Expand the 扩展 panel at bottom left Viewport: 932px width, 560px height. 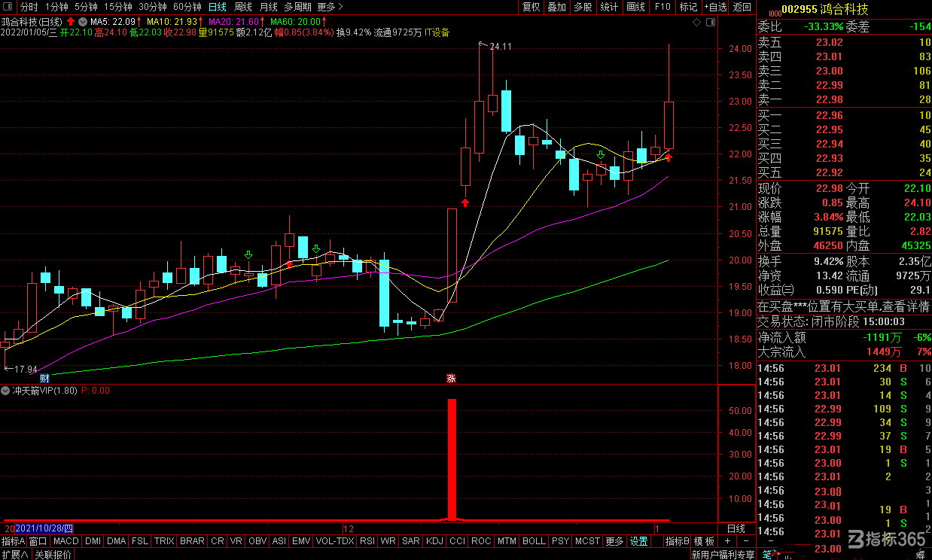coord(14,554)
